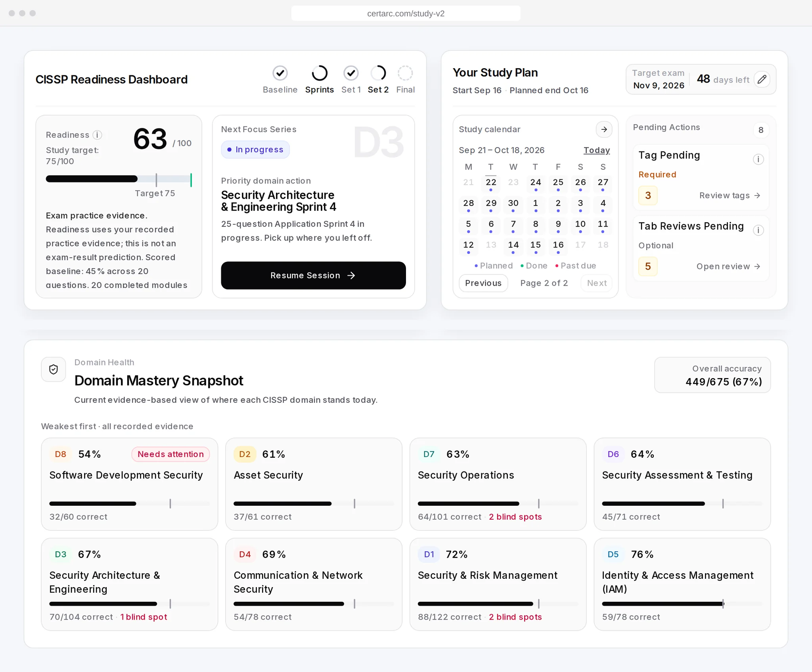Viewport: 812px width, 672px height.
Task: Click the D5 domain badge
Action: point(613,554)
